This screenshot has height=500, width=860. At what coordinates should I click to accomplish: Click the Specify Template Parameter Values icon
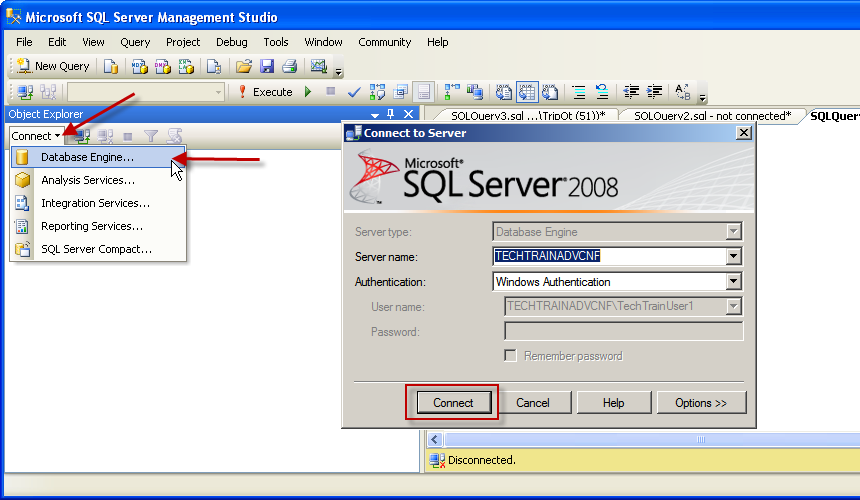tap(683, 92)
